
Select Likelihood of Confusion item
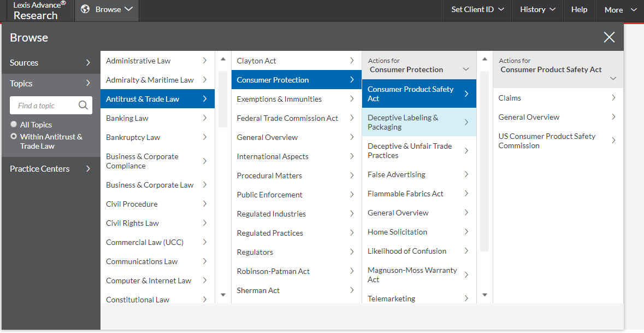point(419,251)
